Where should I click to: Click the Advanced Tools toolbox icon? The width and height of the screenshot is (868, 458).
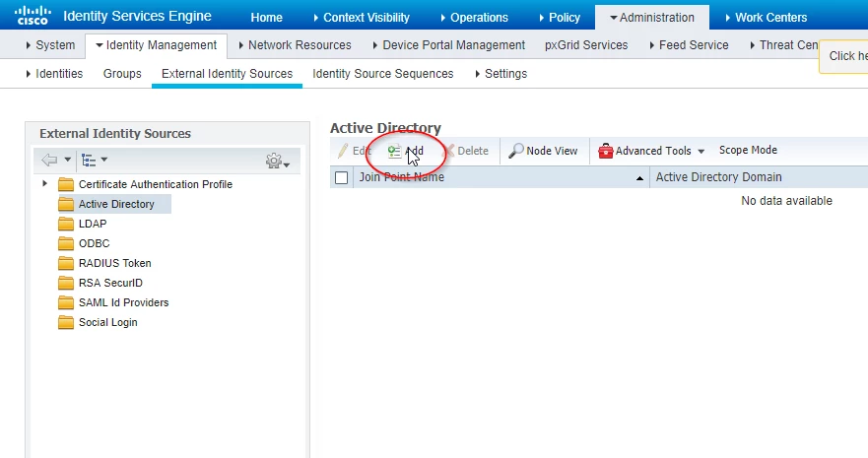pos(606,151)
